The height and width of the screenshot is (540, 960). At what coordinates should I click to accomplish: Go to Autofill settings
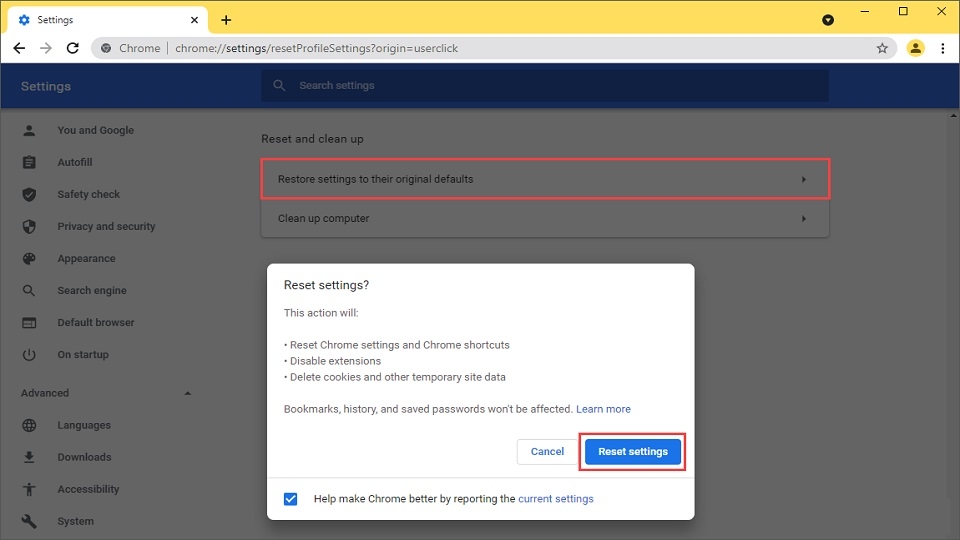click(x=75, y=162)
